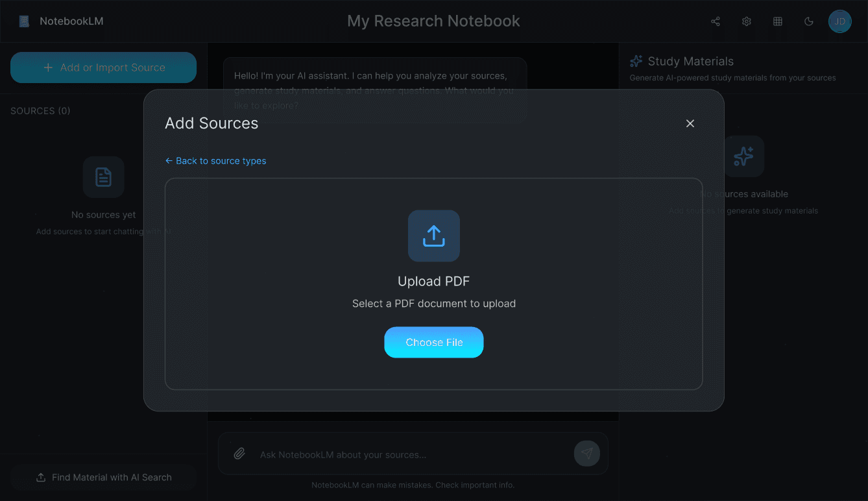The image size is (868, 501).
Task: Go back to source types
Action: click(215, 161)
